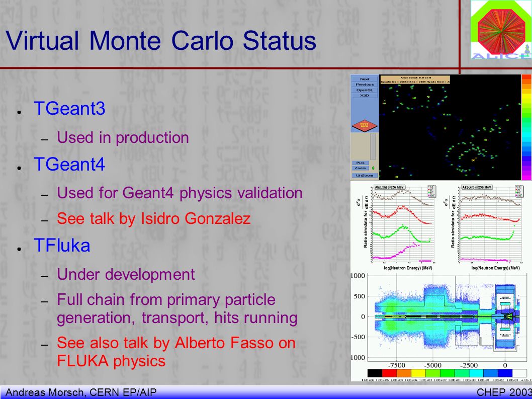Click left plot log(Neutron Energy) axis title

tap(408, 268)
